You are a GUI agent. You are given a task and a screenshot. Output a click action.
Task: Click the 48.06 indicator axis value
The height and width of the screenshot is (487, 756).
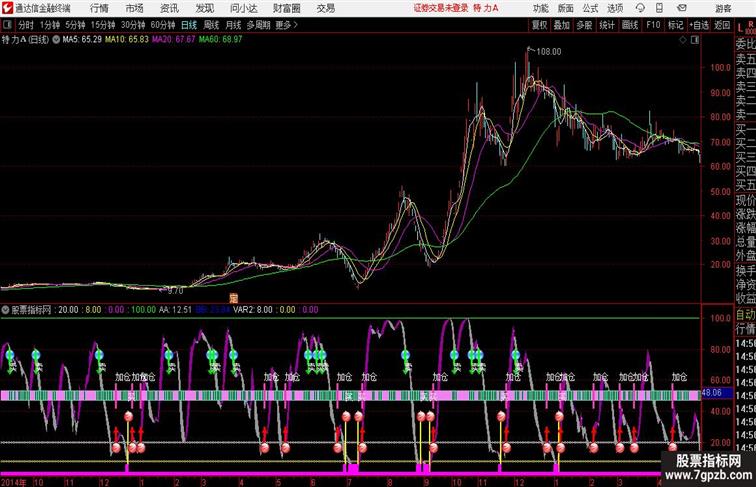coord(712,393)
